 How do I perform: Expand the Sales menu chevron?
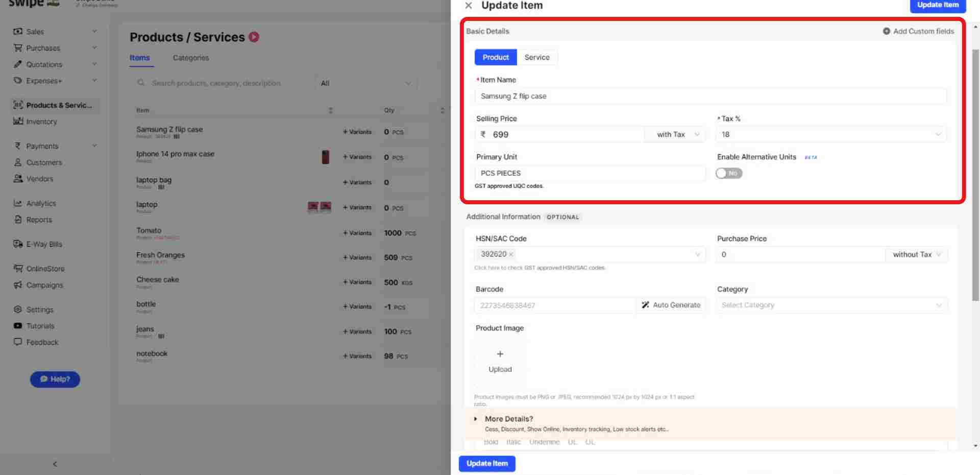(94, 31)
